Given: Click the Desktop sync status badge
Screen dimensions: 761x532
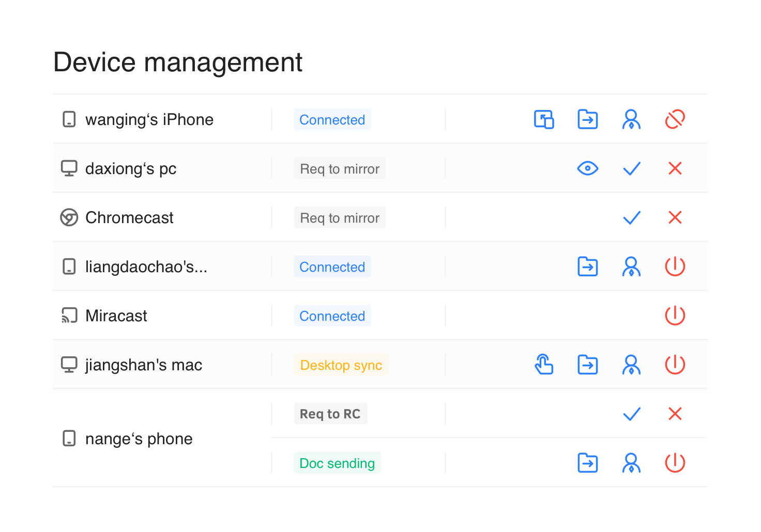Looking at the screenshot, I should point(341,365).
